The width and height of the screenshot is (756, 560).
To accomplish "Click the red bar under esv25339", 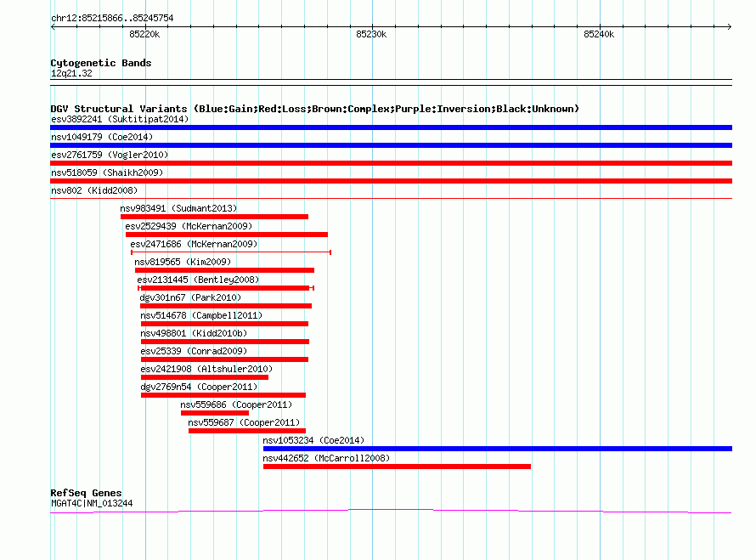I will pyautogui.click(x=225, y=359).
